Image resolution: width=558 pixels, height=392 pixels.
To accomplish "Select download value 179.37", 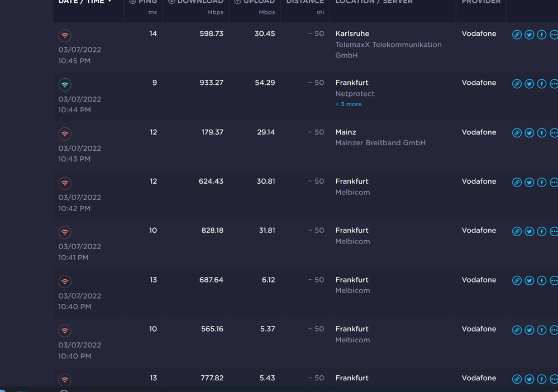I will [x=212, y=132].
